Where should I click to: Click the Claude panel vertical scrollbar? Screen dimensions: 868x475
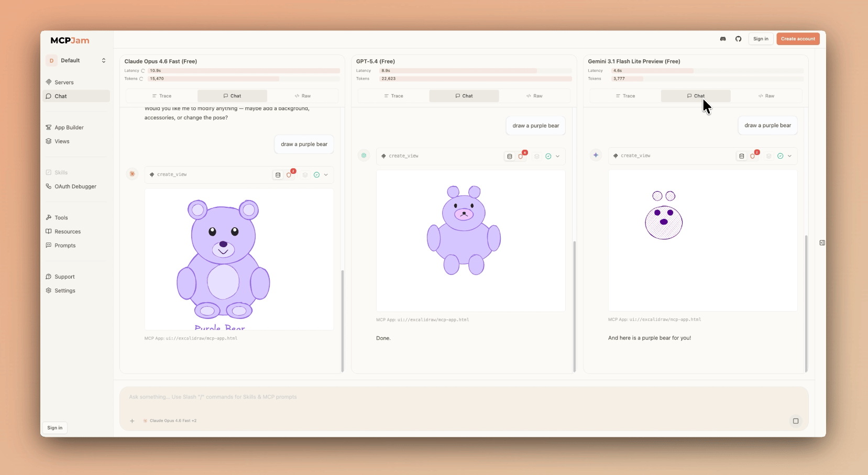tap(343, 321)
